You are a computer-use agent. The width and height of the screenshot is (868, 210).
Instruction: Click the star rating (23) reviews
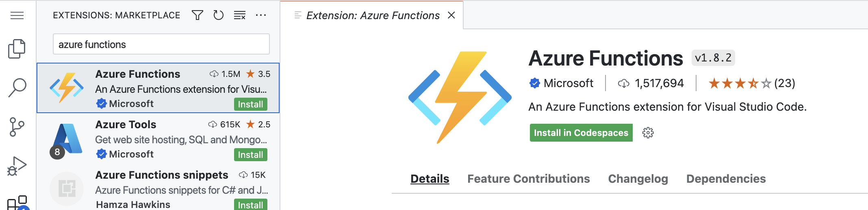(751, 83)
